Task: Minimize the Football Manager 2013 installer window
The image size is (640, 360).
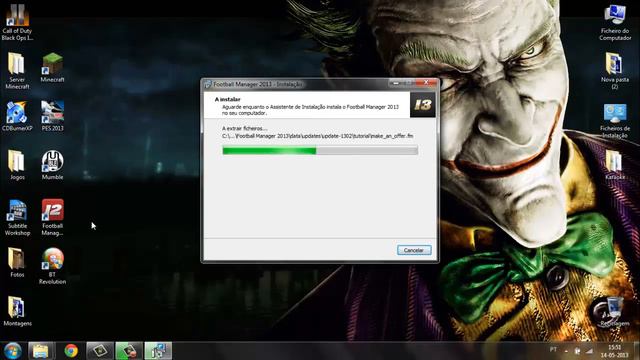Action: 395,83
